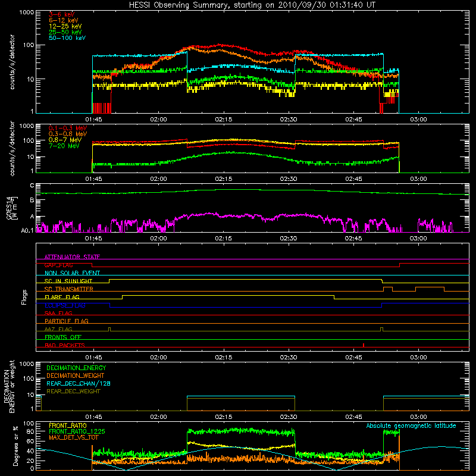Select the yellow 12-25 keV legend label
This screenshot has height=476, width=476.
[x=65, y=26]
